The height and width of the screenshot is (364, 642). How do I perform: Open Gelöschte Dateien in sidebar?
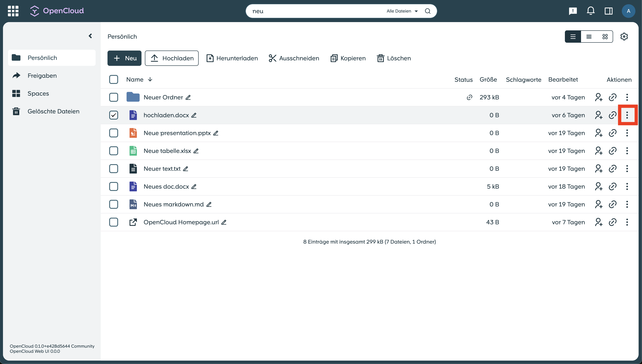52,111
